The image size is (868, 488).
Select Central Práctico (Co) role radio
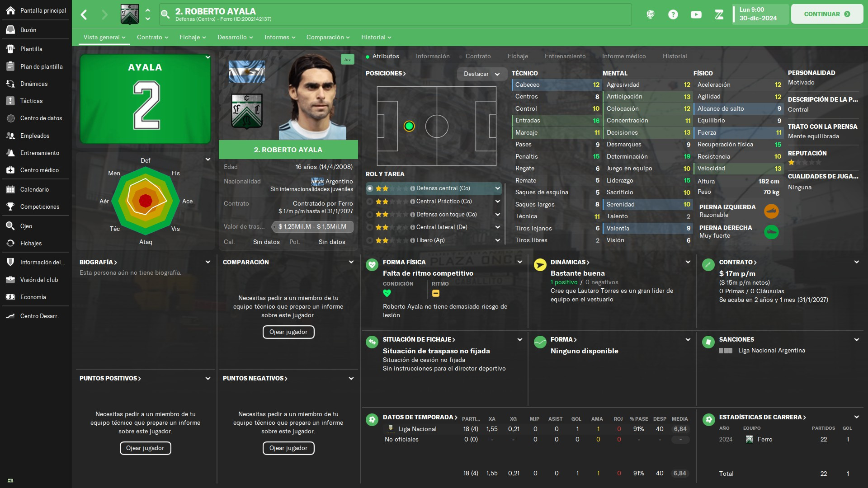tap(370, 202)
